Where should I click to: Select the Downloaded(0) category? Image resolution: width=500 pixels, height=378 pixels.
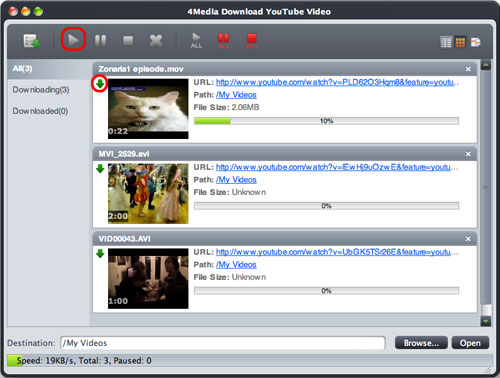pos(49,111)
